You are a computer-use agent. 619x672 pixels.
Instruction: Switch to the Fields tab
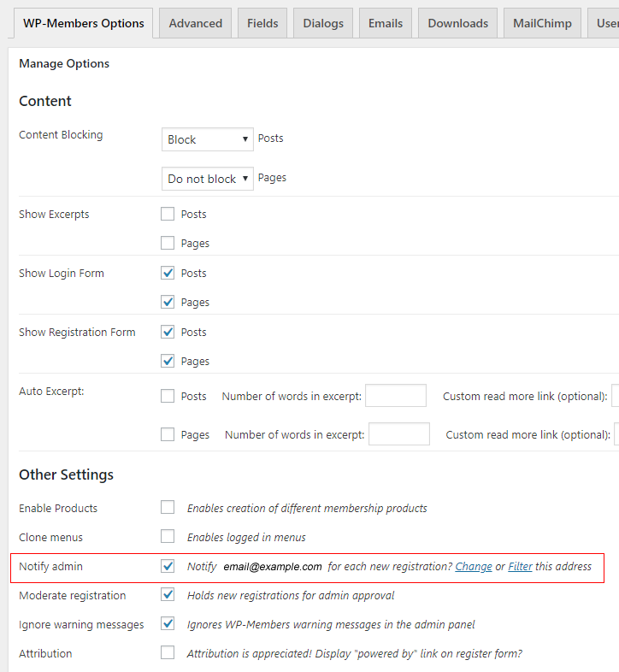[262, 23]
